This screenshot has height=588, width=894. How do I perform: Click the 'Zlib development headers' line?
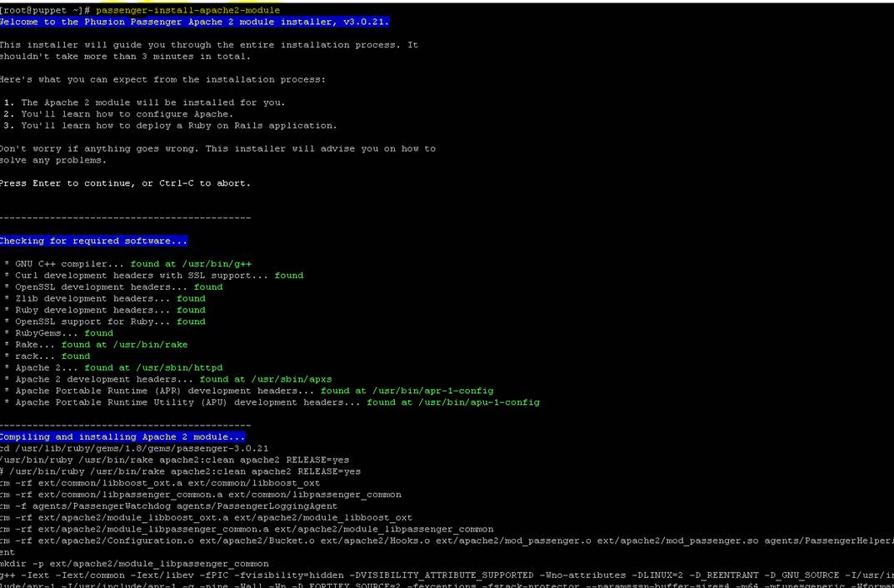[105, 298]
